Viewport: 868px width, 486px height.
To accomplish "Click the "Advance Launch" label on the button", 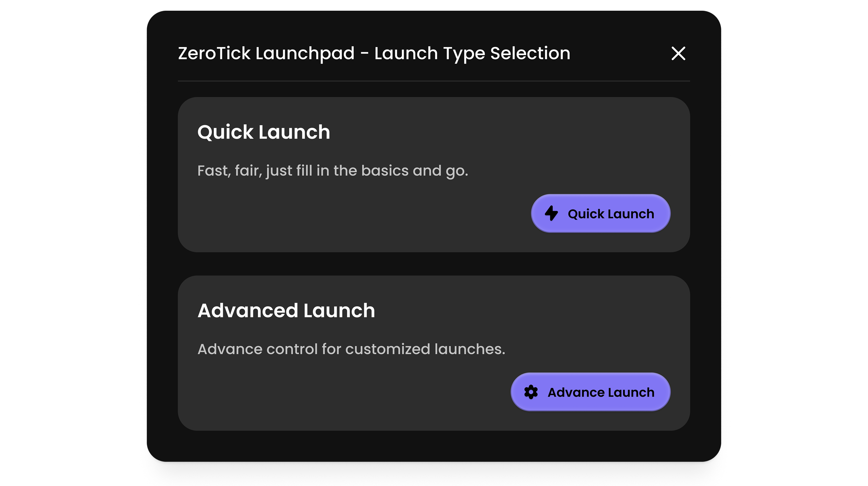I will (x=601, y=392).
